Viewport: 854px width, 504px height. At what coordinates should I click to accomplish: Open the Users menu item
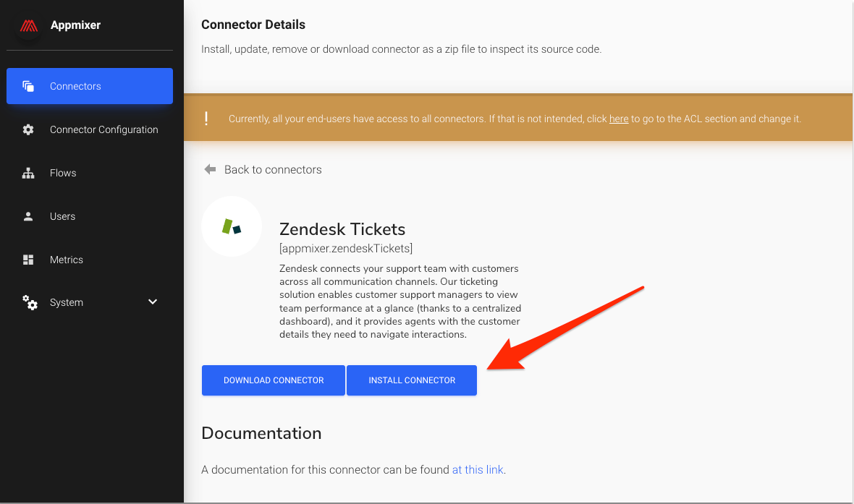coord(62,216)
